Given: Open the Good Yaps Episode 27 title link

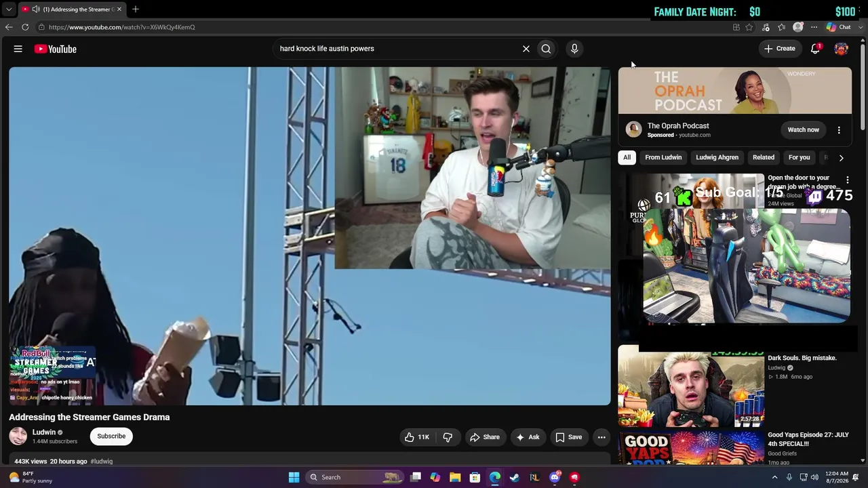Looking at the screenshot, I should [x=808, y=439].
